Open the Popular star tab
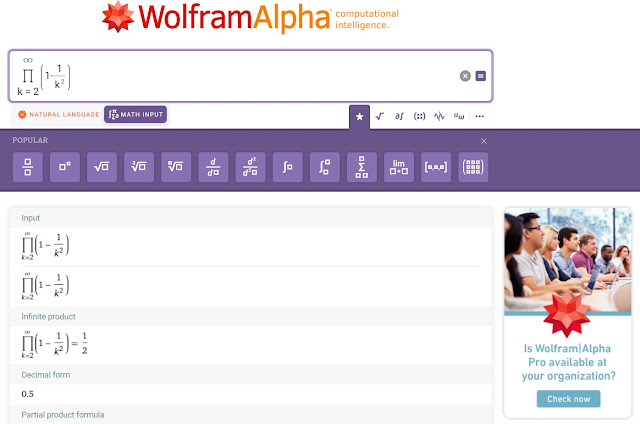Viewport: 640px width, 424px height. coord(359,117)
